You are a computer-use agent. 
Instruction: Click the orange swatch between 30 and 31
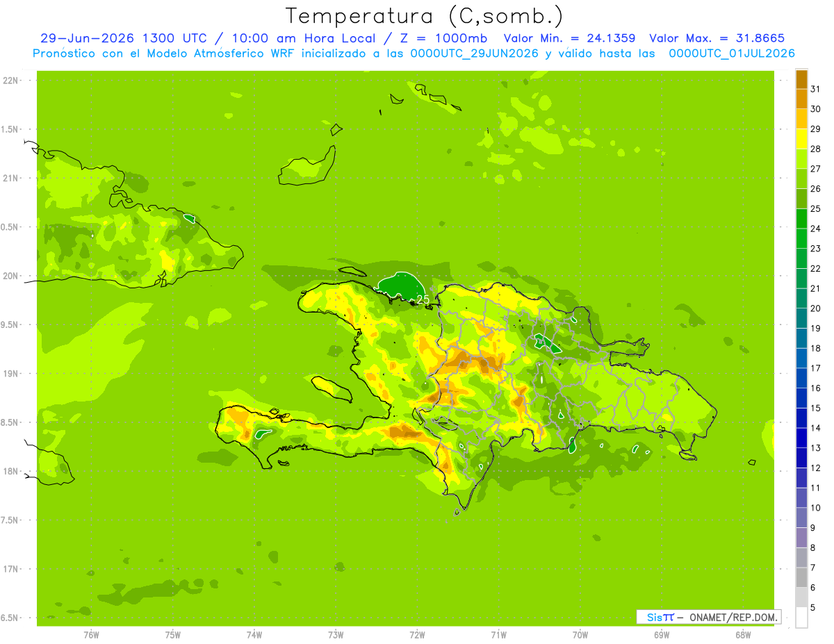pyautogui.click(x=801, y=99)
